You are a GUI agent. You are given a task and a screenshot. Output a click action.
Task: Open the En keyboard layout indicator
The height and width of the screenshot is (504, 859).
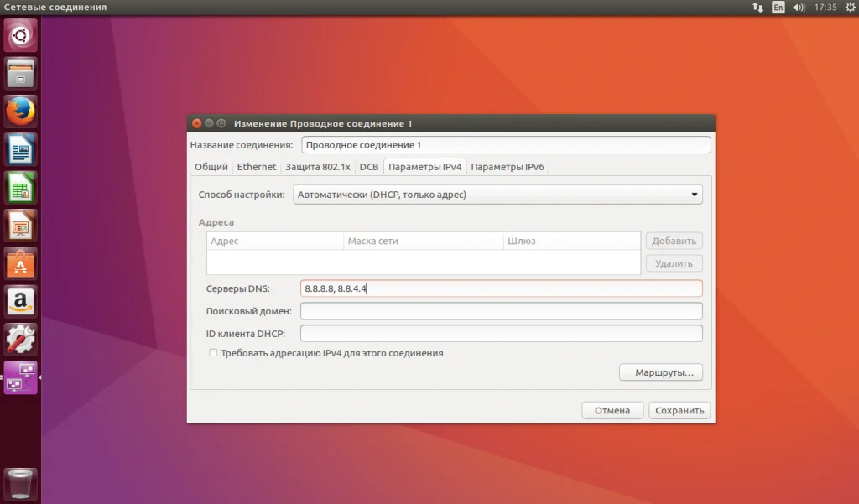coord(778,8)
